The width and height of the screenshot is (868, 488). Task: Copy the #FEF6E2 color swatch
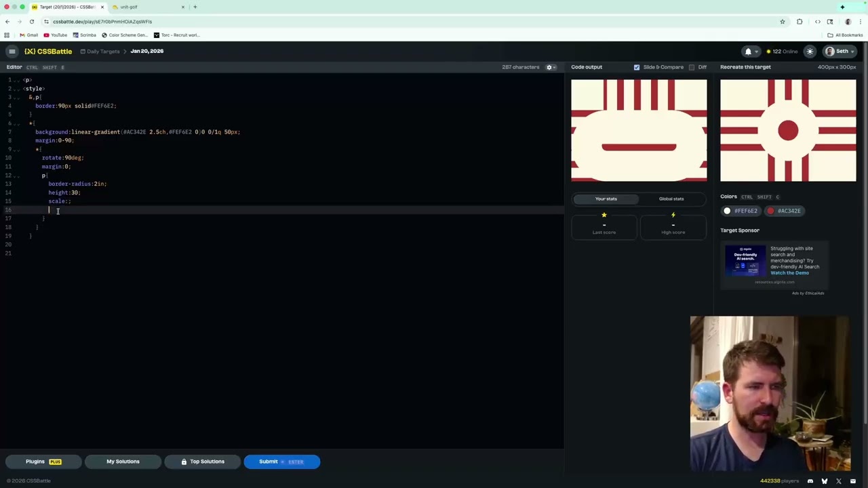(742, 211)
